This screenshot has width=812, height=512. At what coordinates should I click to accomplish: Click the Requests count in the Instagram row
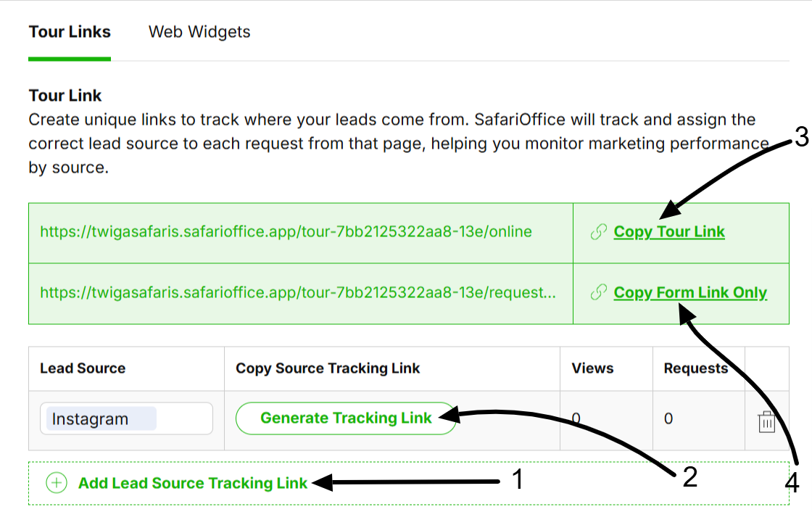tap(668, 418)
